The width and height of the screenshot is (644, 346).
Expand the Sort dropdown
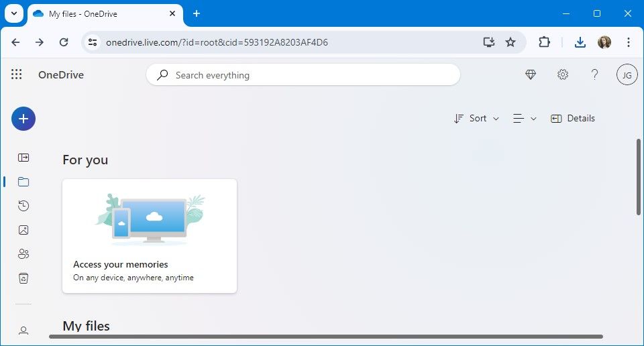(476, 119)
